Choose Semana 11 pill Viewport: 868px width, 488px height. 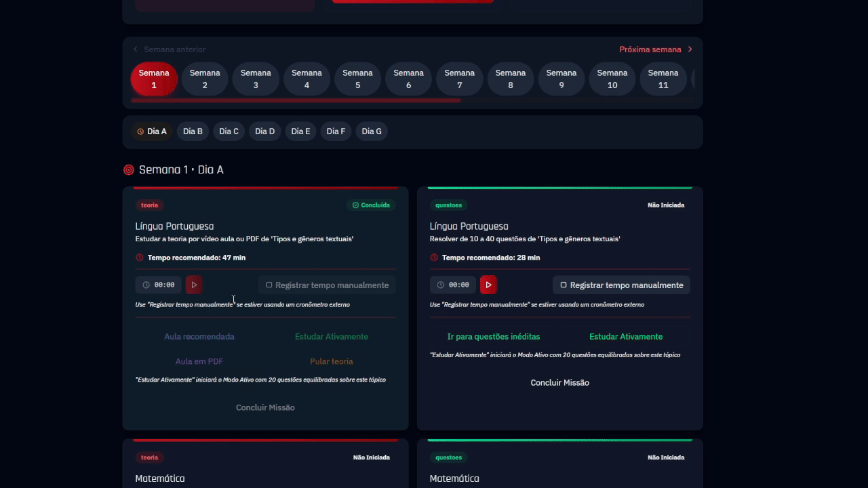tap(663, 79)
